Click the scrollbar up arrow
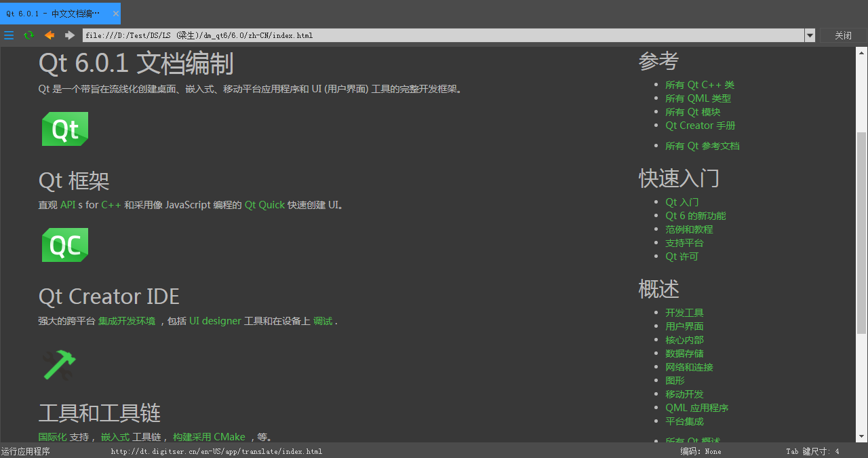This screenshot has height=458, width=868. pos(862,52)
